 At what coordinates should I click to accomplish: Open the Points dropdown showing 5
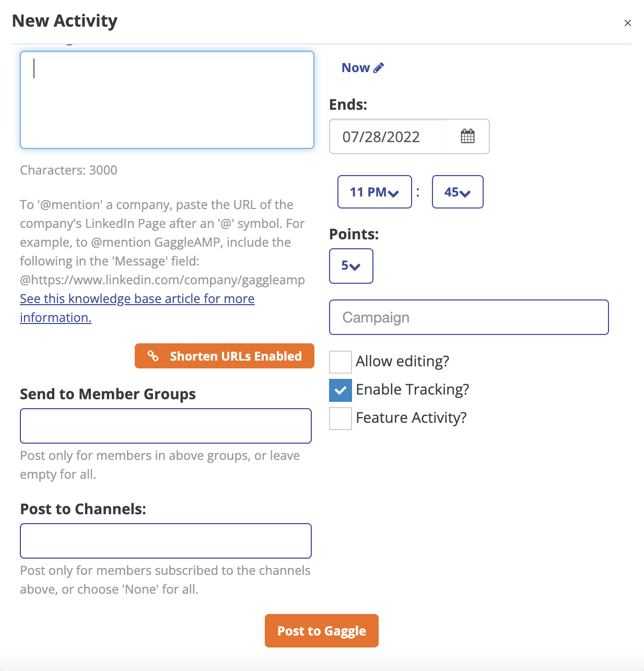click(350, 266)
